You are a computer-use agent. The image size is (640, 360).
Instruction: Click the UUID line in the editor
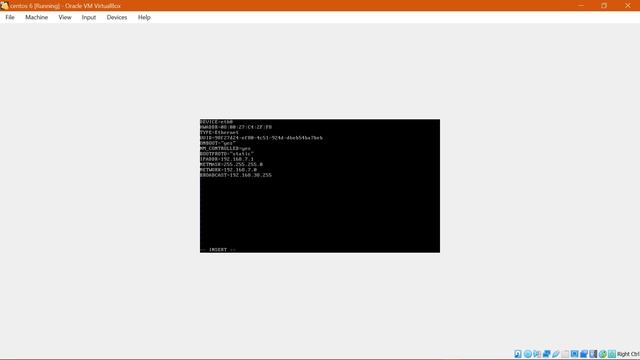[261, 138]
